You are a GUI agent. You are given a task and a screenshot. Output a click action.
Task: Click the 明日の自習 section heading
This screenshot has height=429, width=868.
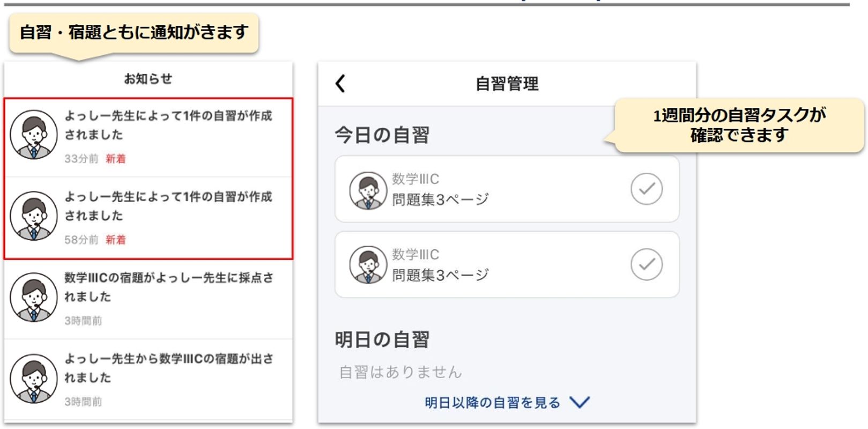click(x=382, y=339)
